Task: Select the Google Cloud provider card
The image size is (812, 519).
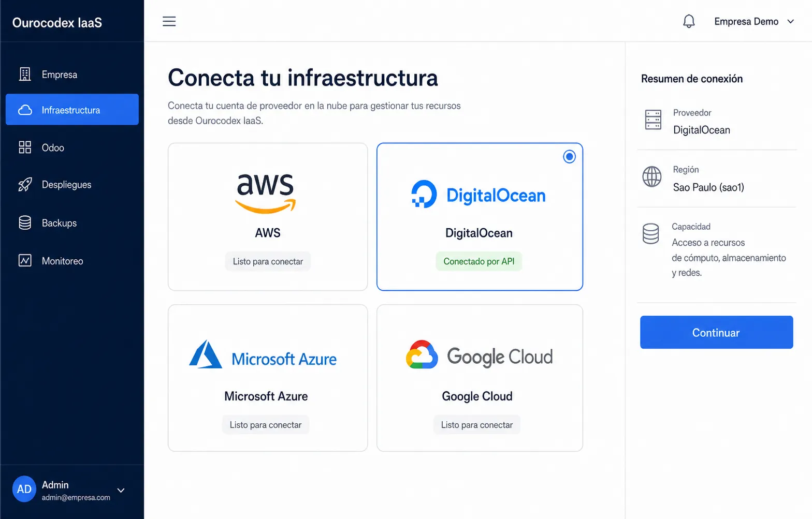Action: pos(480,378)
